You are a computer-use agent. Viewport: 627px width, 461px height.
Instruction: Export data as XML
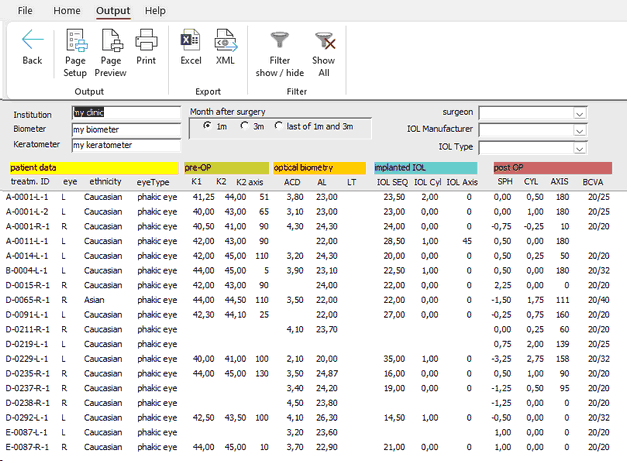pyautogui.click(x=226, y=46)
